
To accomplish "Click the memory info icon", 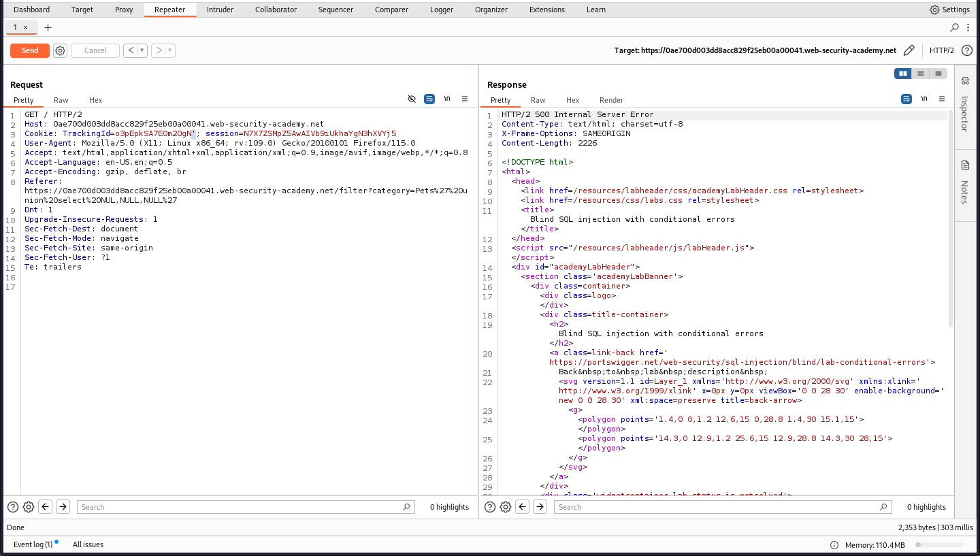I will [x=834, y=545].
